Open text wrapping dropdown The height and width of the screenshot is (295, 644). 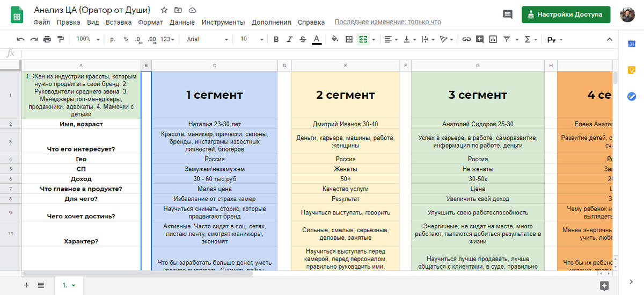tap(428, 39)
